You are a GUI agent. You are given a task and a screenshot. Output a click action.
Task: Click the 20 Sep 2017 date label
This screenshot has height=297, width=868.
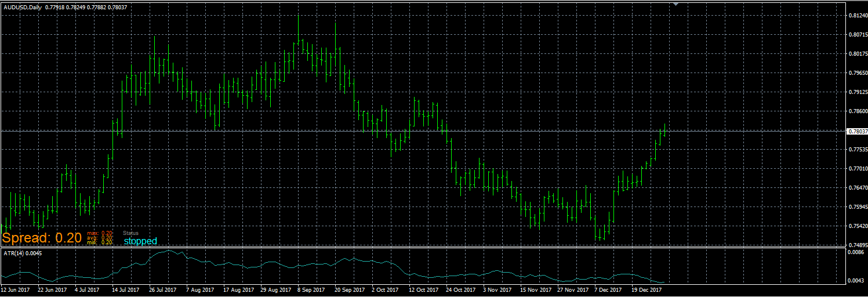[x=349, y=289]
